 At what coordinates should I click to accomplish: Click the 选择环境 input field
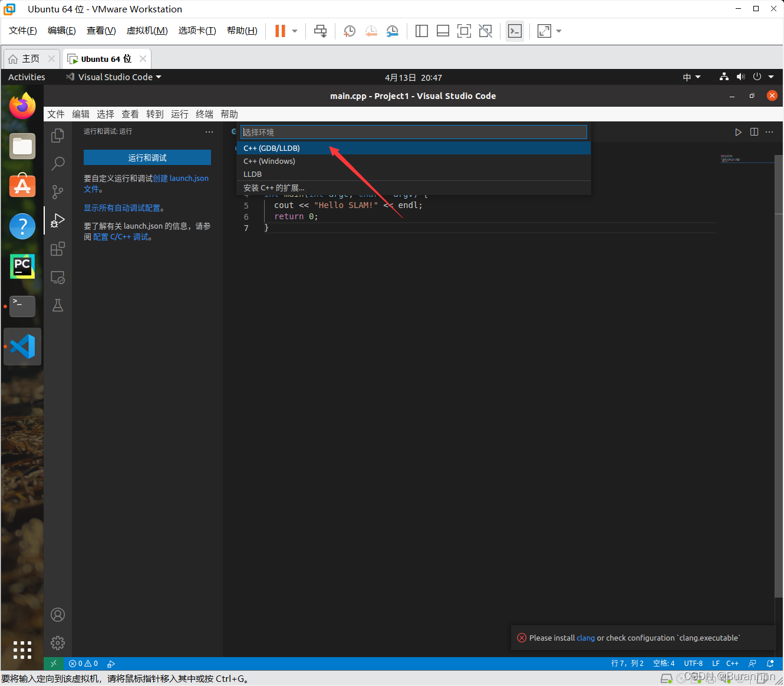click(414, 132)
